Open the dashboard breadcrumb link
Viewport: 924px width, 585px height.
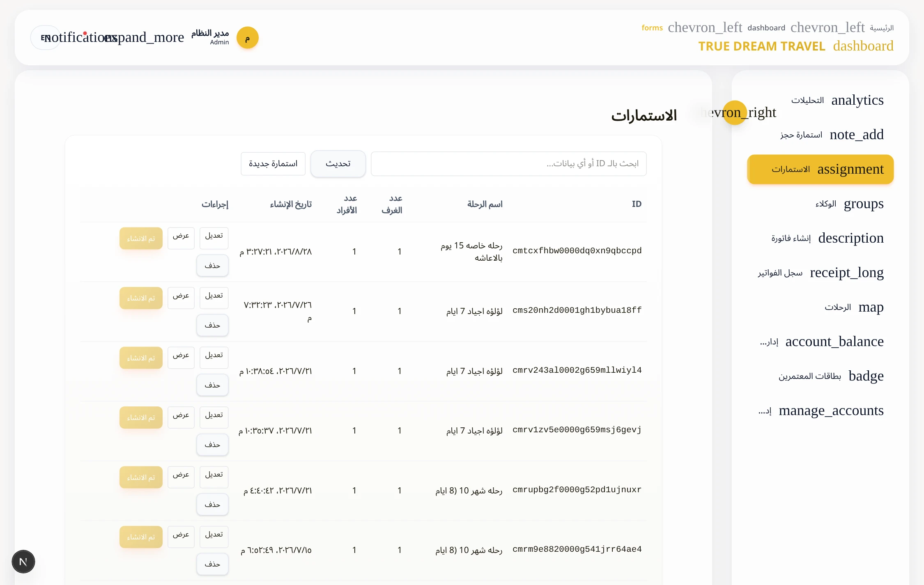pos(766,28)
